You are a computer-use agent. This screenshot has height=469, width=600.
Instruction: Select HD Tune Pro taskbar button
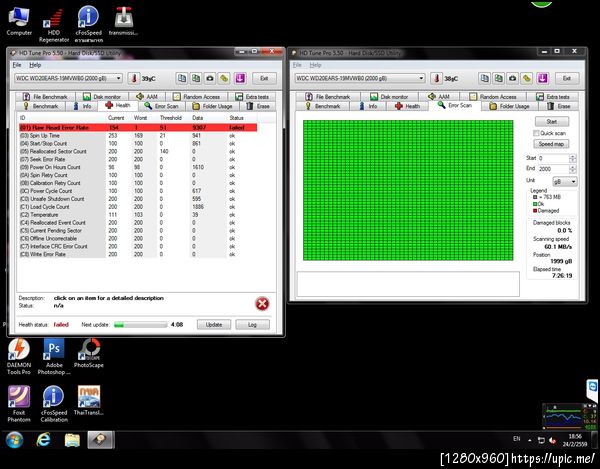click(101, 440)
